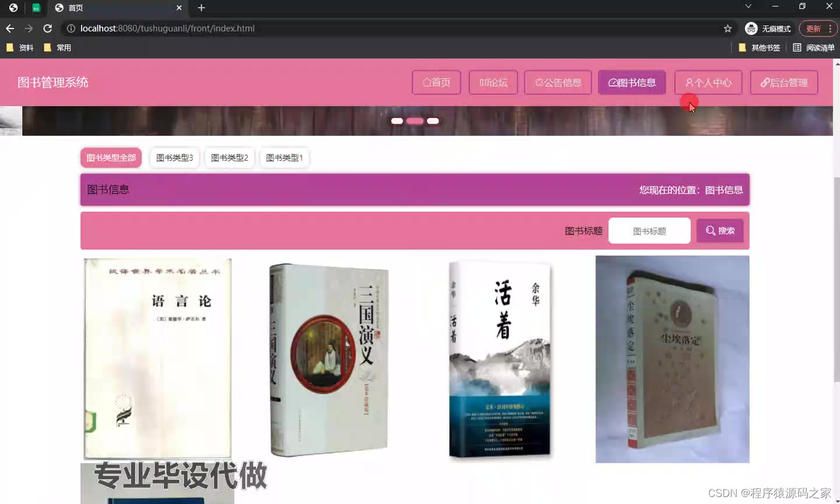Open the 尘埃落定 book cover
The height and width of the screenshot is (504, 840).
point(672,359)
